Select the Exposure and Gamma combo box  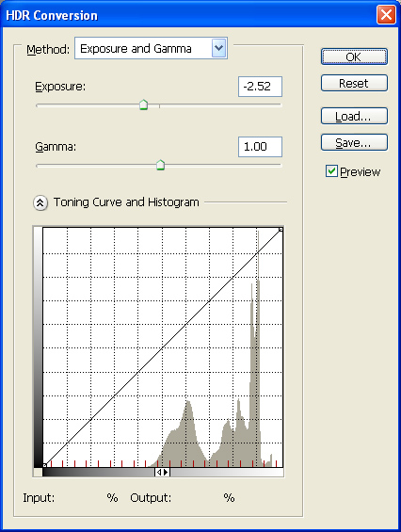point(151,48)
